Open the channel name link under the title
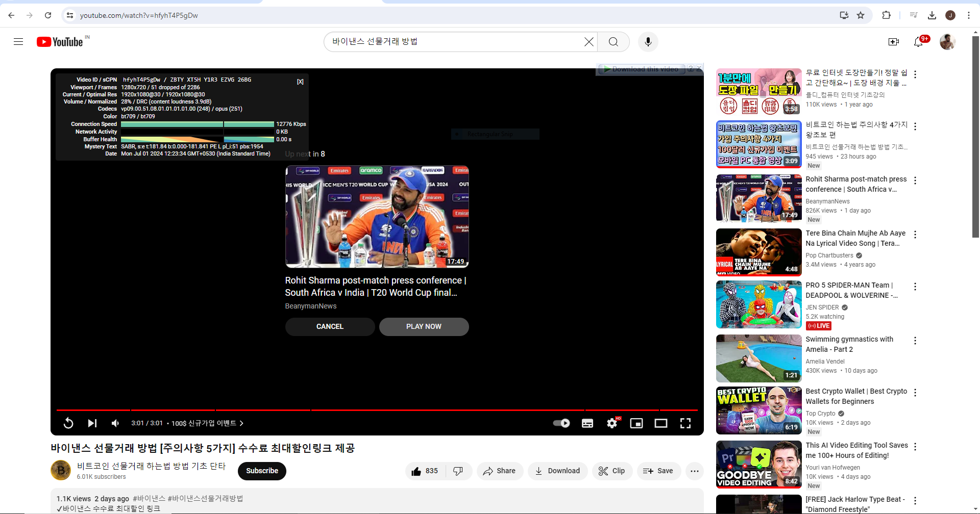The height and width of the screenshot is (514, 980). point(151,466)
